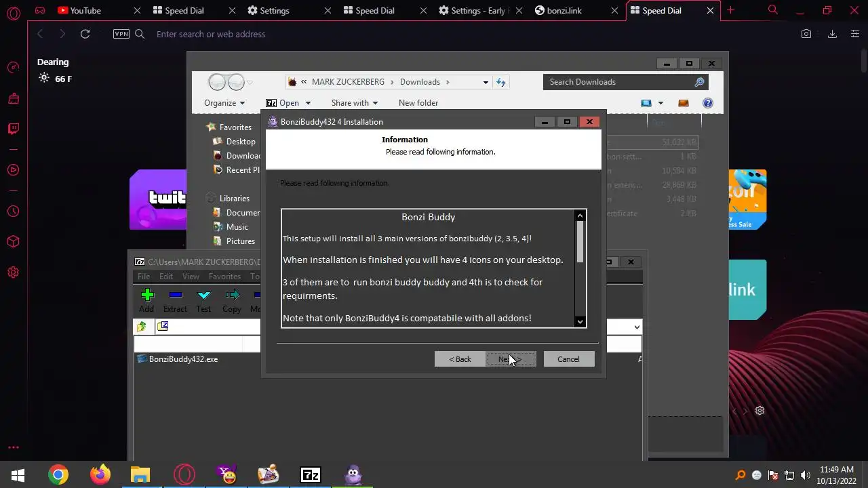This screenshot has width=868, height=488.
Task: Reload page in Opera
Action: point(85,34)
